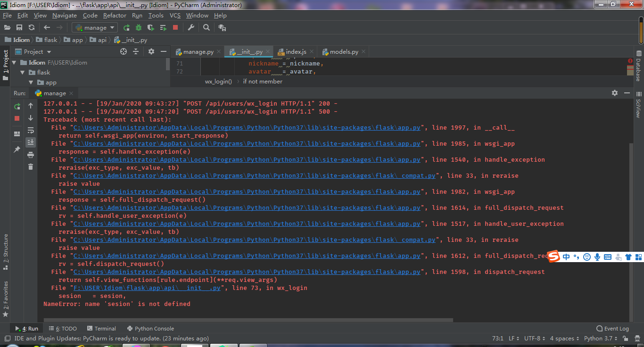Click the locate-file crosshair icon in Project panel
This screenshot has height=347, width=644.
click(x=124, y=51)
